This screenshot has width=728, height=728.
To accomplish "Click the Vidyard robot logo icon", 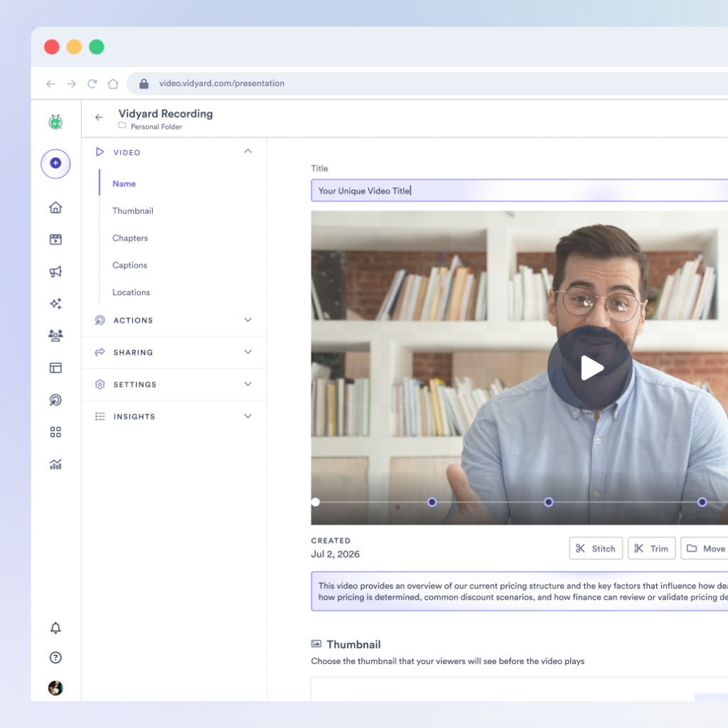I will [55, 122].
